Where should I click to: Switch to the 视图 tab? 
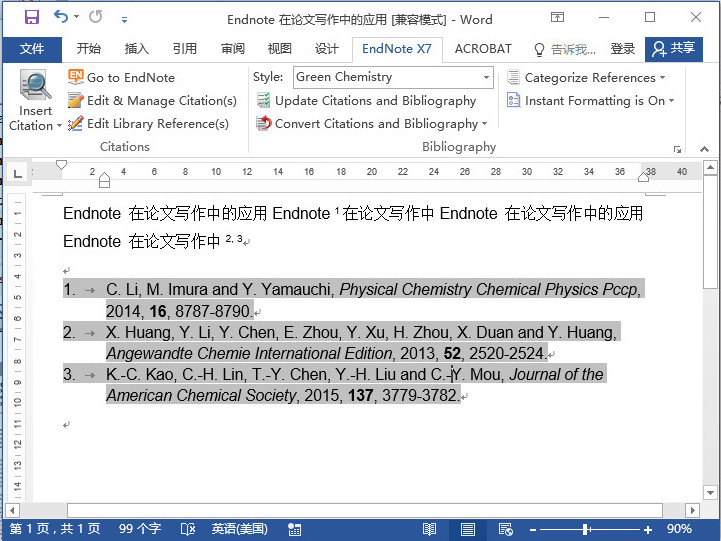(280, 49)
